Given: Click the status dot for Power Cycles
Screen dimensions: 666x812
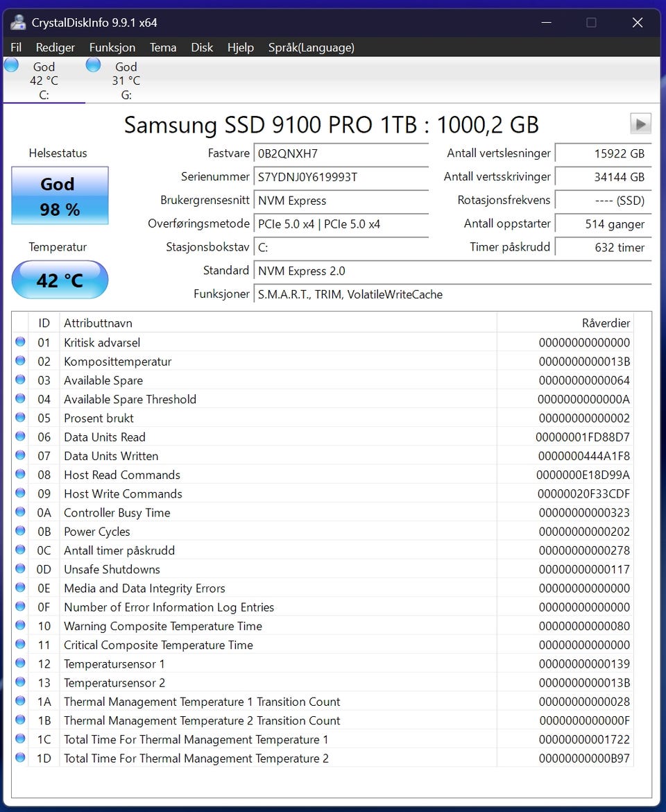Looking at the screenshot, I should pos(20,530).
